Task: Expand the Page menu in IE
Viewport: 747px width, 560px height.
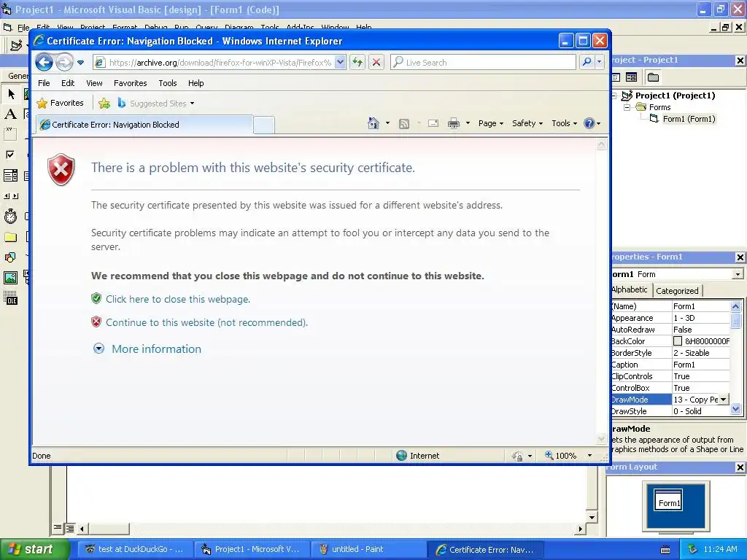Action: click(x=491, y=123)
